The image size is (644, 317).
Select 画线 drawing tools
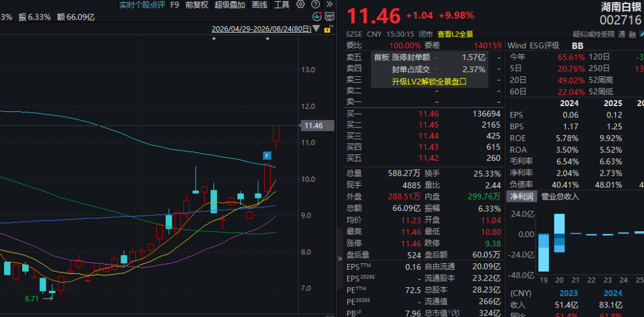tap(259, 5)
